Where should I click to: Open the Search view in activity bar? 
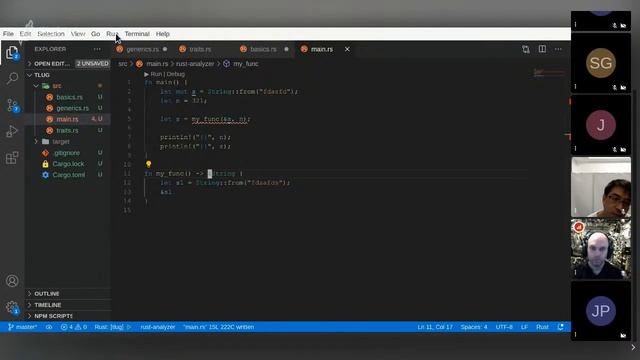click(x=12, y=78)
